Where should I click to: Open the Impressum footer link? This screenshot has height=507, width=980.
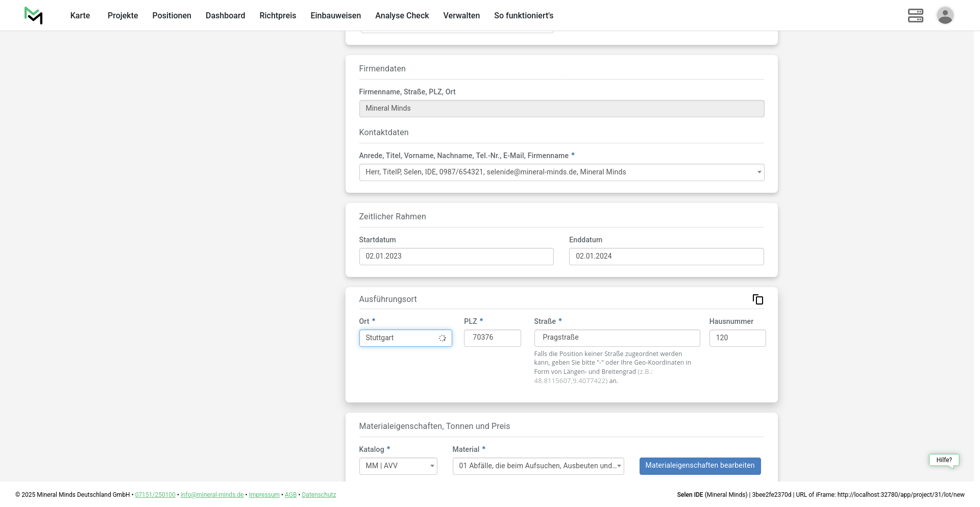264,495
